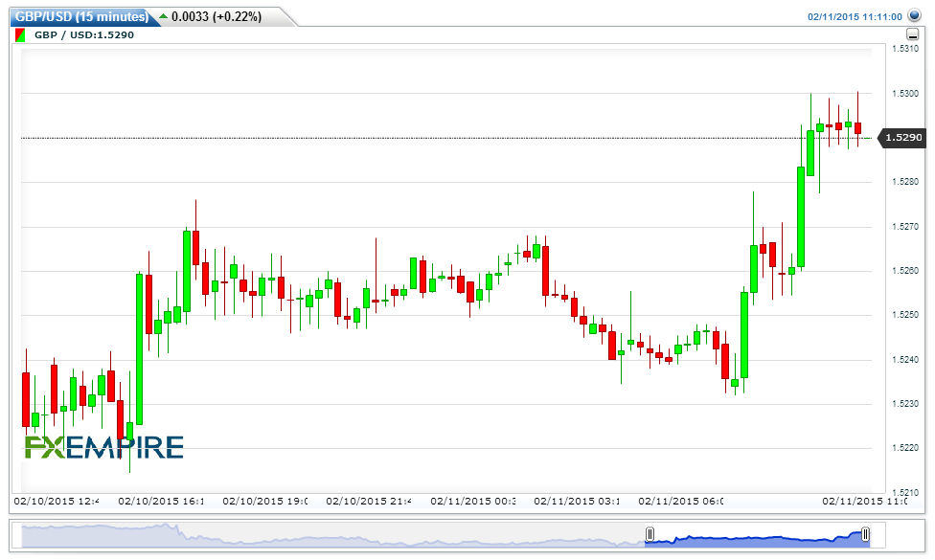Click the blue selected range in navigator
The image size is (935, 560).
coord(758,536)
